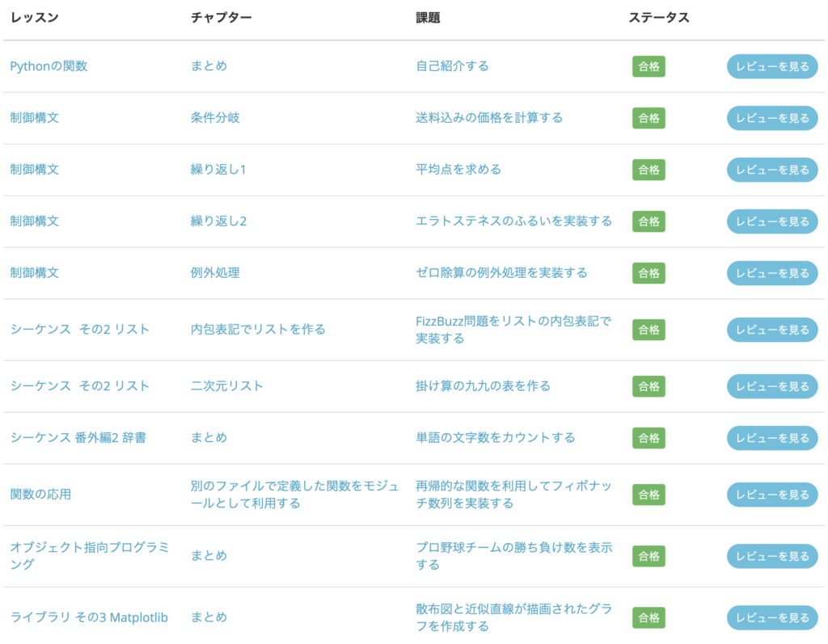View the review for the Matplotlib 散布図 assignment
Screen dimensions: 828x644
pos(771,617)
